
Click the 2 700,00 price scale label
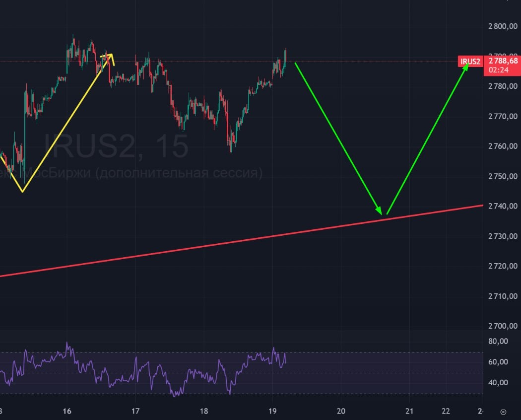tap(503, 326)
